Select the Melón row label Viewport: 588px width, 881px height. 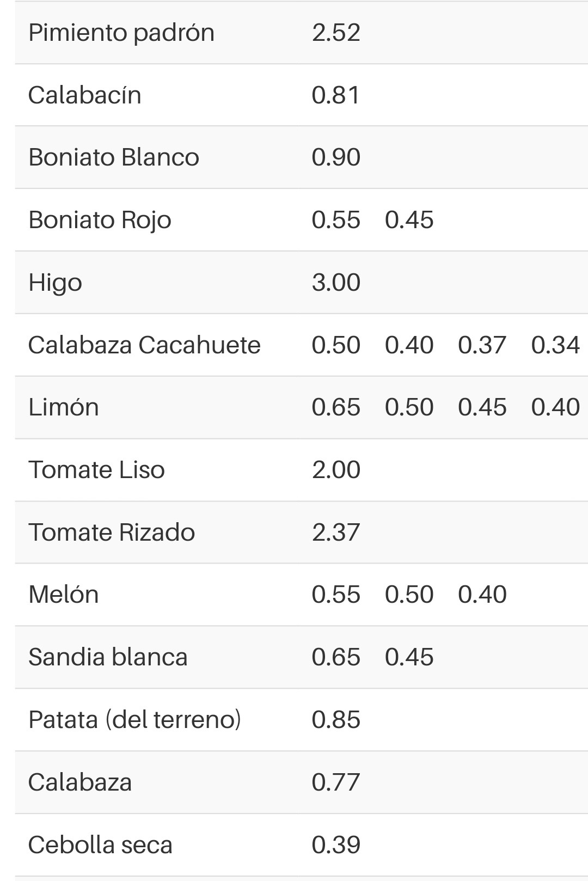click(64, 595)
